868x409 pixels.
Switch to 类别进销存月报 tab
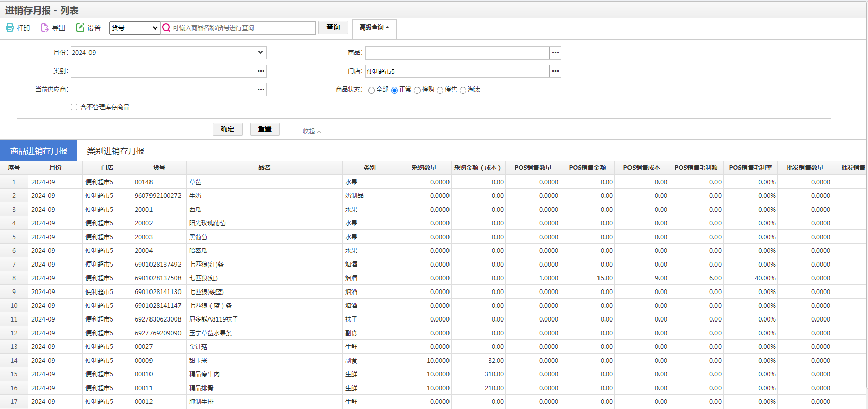point(116,151)
